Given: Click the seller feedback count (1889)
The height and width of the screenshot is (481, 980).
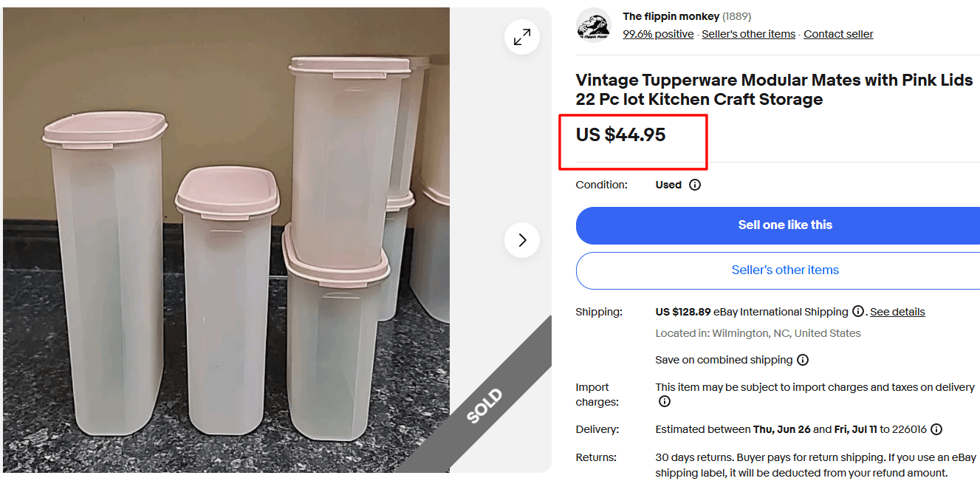Looking at the screenshot, I should (739, 16).
